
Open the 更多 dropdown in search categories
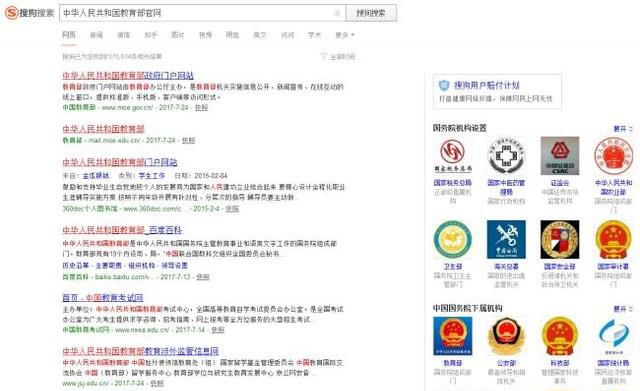345,35
